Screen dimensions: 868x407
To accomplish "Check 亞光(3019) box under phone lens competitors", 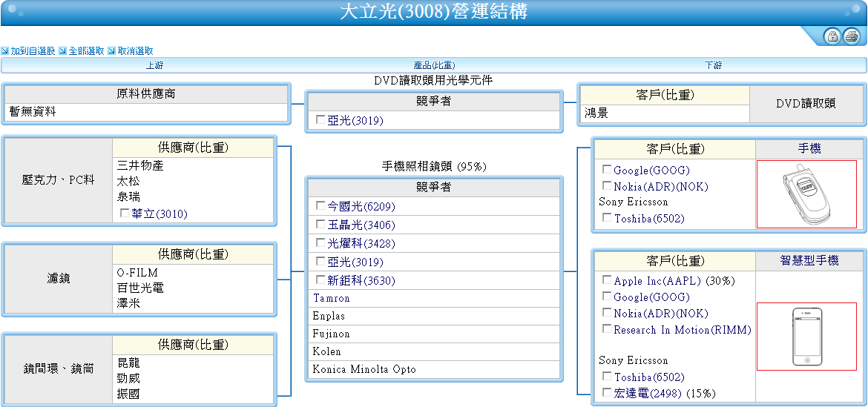I will pos(320,262).
